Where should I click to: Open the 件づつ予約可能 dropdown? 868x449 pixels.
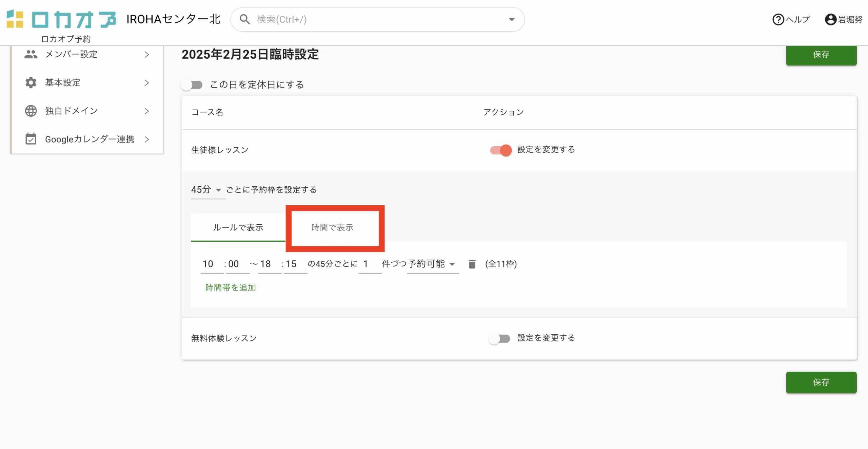pos(432,264)
